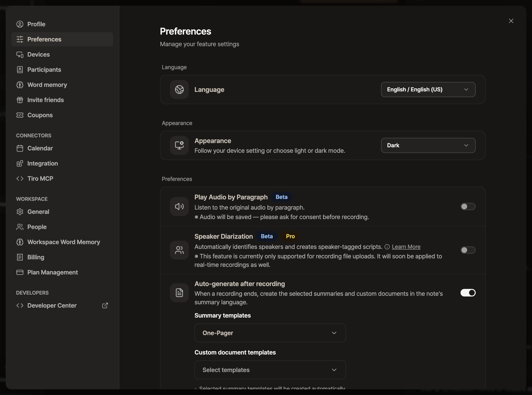The image size is (532, 395).
Task: Click the Pro badge on Speaker Diarization
Action: click(290, 236)
